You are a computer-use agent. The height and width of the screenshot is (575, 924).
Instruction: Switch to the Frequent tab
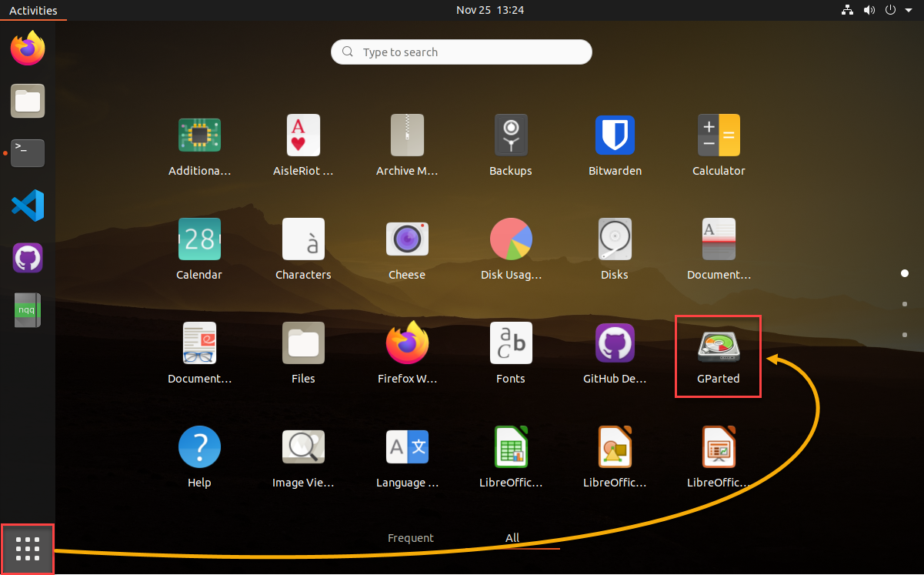411,538
